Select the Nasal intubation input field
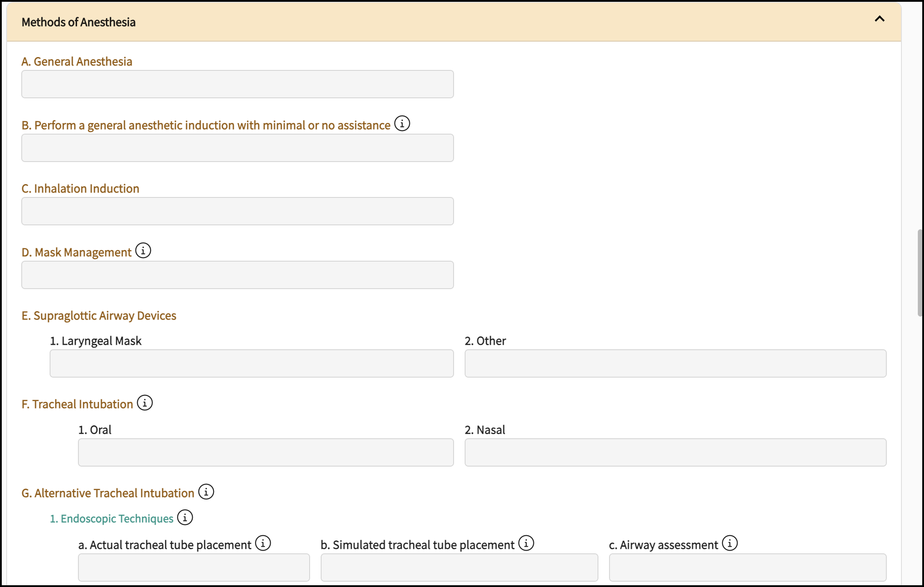The width and height of the screenshot is (924, 587). pyautogui.click(x=675, y=452)
